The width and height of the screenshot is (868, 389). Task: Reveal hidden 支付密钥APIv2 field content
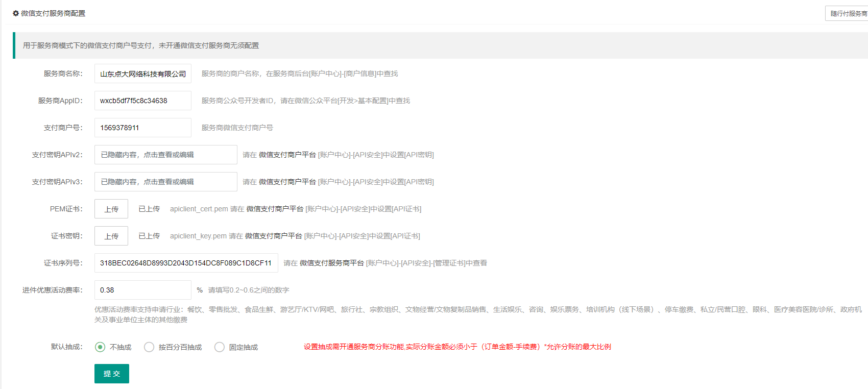pos(166,155)
